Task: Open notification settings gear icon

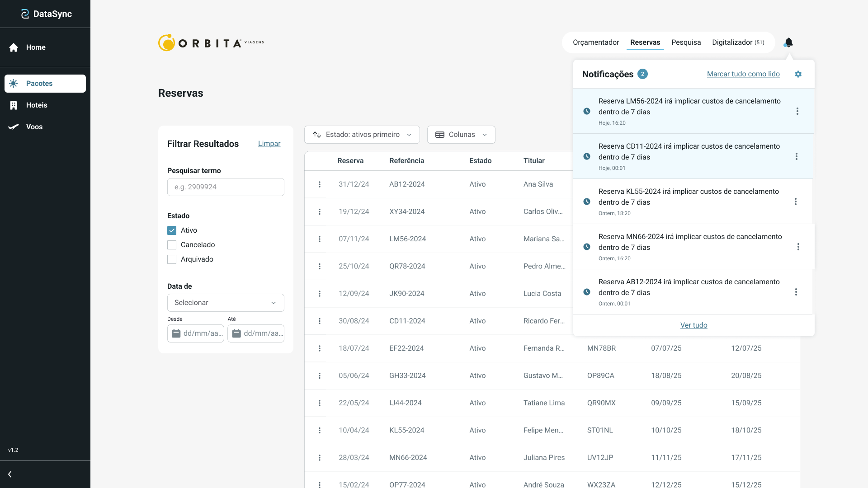Action: [x=798, y=74]
